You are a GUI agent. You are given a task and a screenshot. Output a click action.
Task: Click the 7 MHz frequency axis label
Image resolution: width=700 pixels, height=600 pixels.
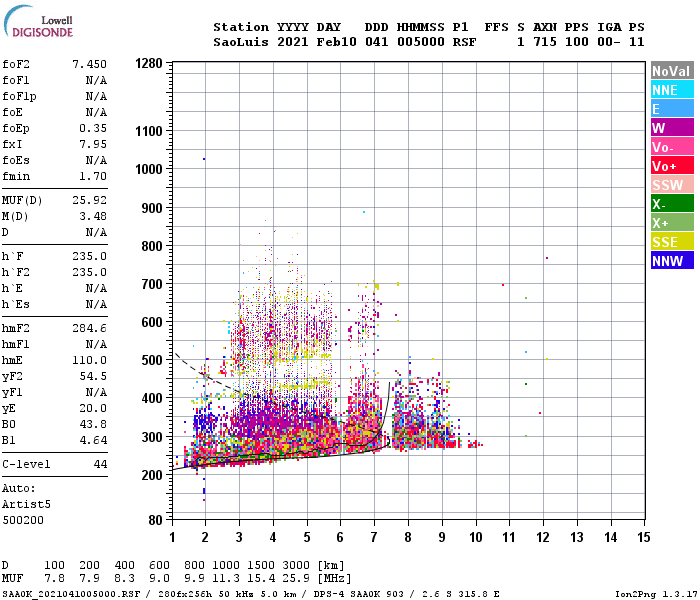click(374, 538)
